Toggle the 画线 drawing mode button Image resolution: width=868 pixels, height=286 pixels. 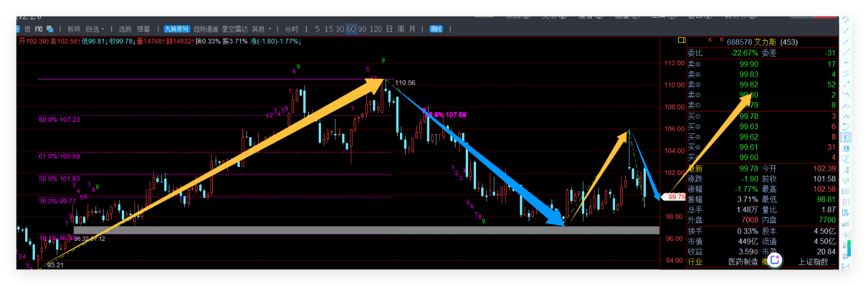pos(436,29)
